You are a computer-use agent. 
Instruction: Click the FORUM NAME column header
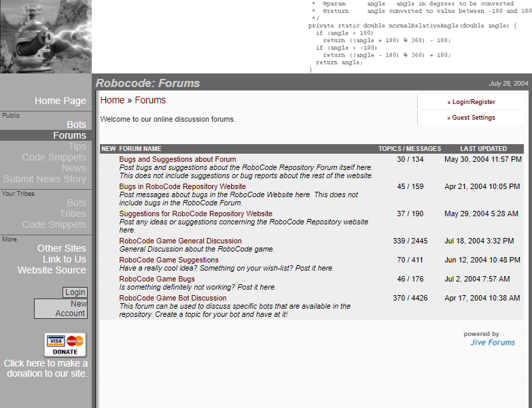pyautogui.click(x=140, y=149)
